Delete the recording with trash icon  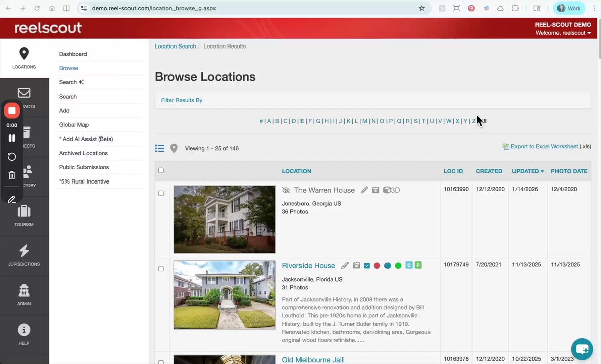(x=12, y=175)
